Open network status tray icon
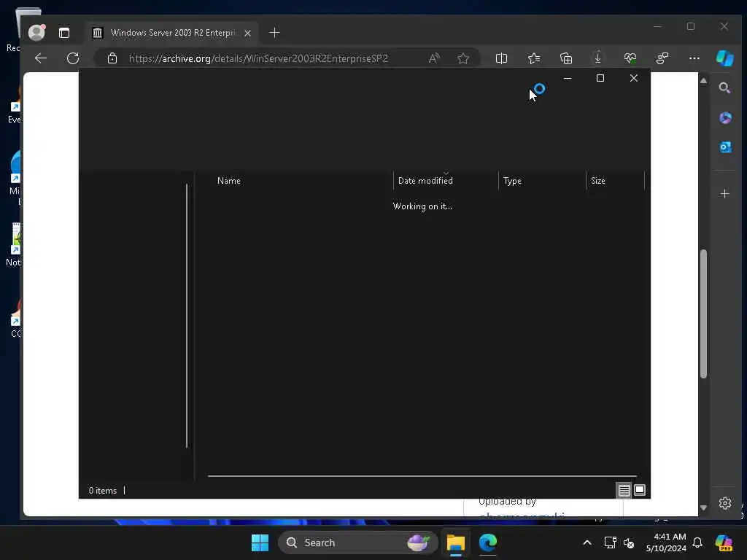The width and height of the screenshot is (747, 560). pos(610,542)
